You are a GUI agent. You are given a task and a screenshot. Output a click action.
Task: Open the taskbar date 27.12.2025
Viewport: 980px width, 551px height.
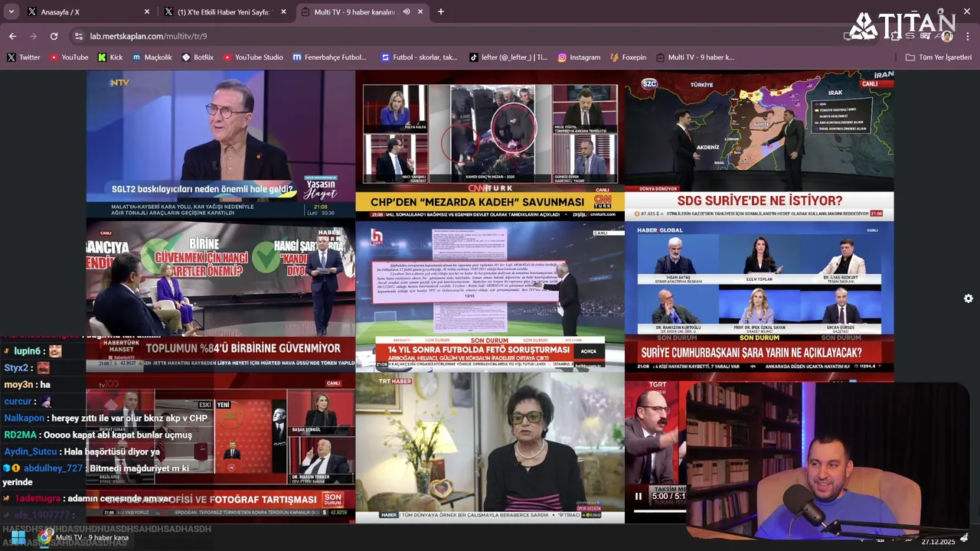(938, 541)
